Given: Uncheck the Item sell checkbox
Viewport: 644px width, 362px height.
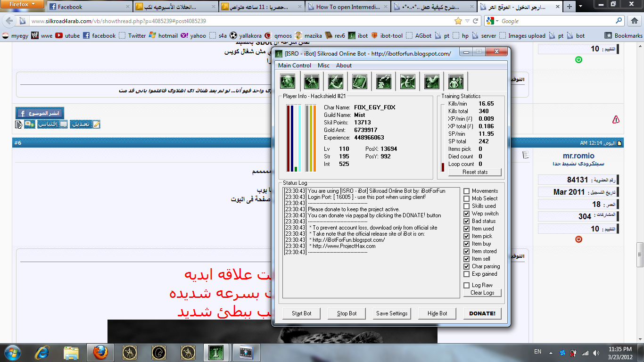Looking at the screenshot, I should tap(467, 259).
